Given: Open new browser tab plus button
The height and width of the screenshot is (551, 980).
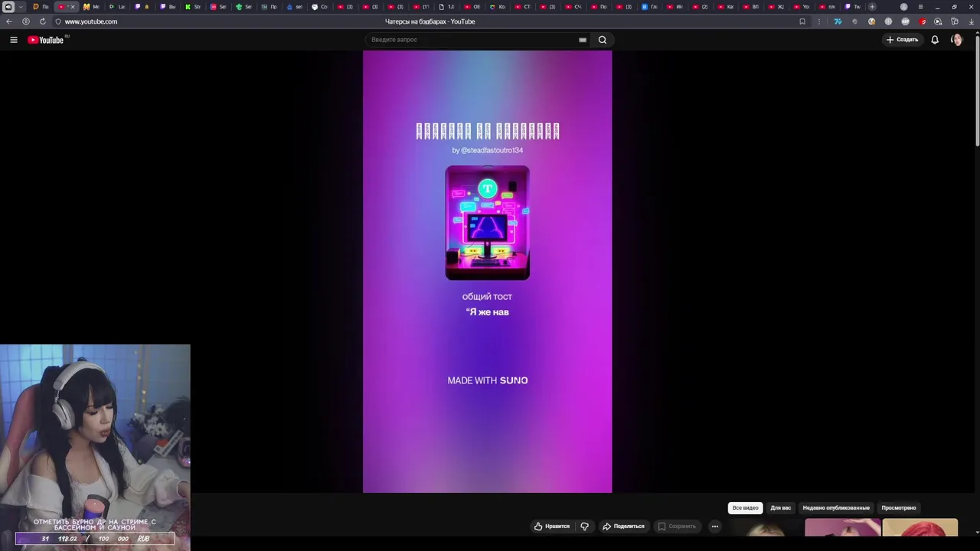Looking at the screenshot, I should click(x=872, y=7).
